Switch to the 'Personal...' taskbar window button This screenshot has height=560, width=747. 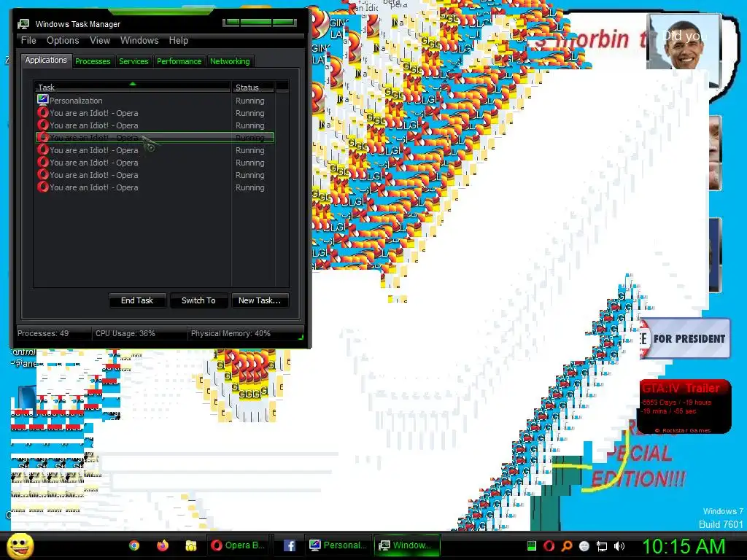(338, 545)
